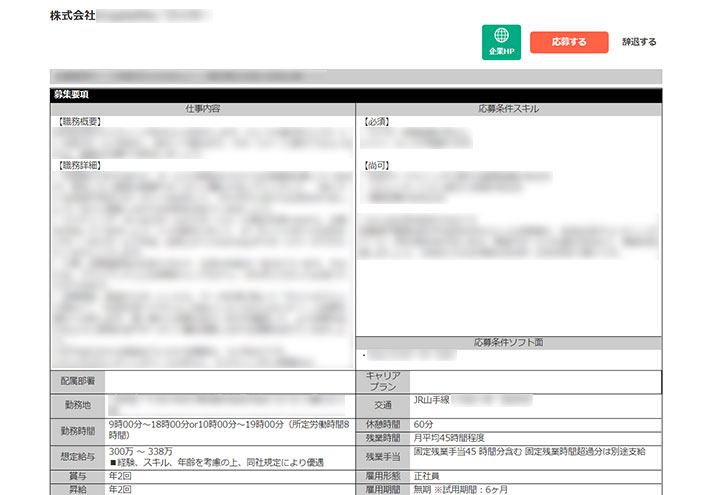This screenshot has height=495, width=720.
Task: Click the 辞退する link
Action: 639,42
